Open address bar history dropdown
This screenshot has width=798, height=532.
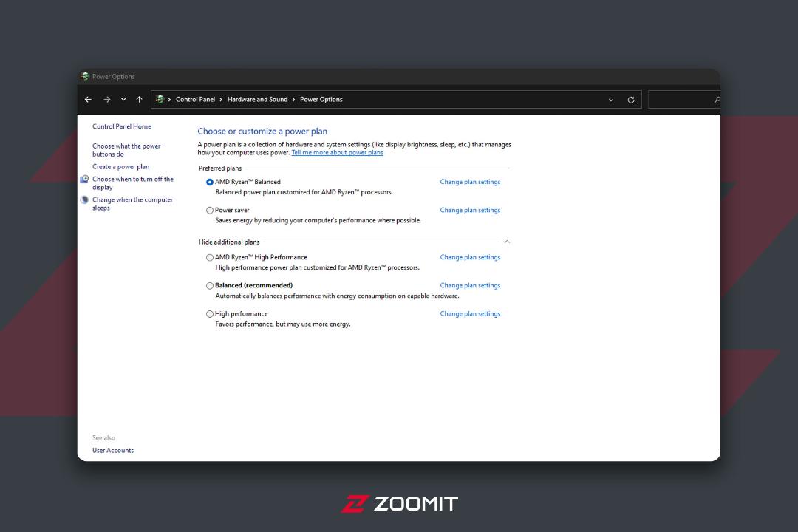[x=611, y=100]
